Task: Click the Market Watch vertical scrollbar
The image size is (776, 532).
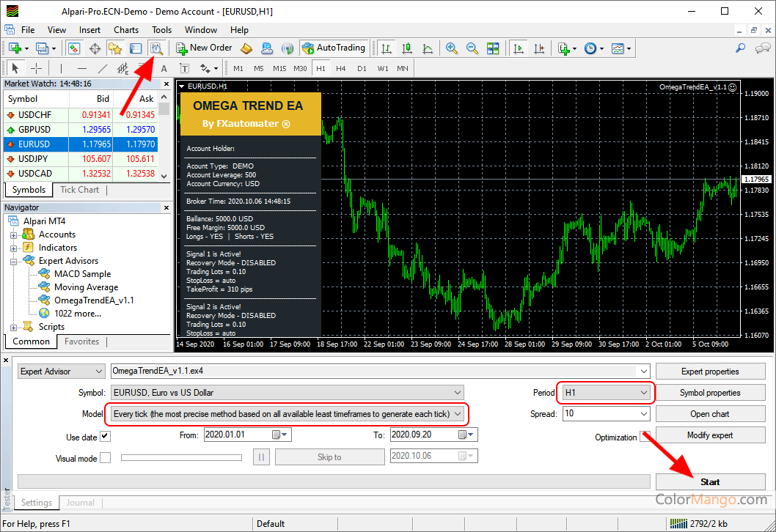Action: (x=164, y=136)
